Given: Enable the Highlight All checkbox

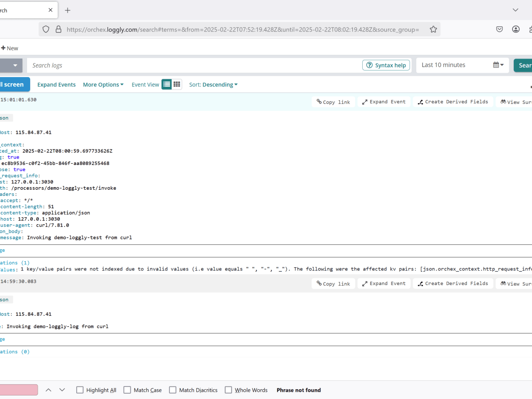Looking at the screenshot, I should tap(80, 390).
